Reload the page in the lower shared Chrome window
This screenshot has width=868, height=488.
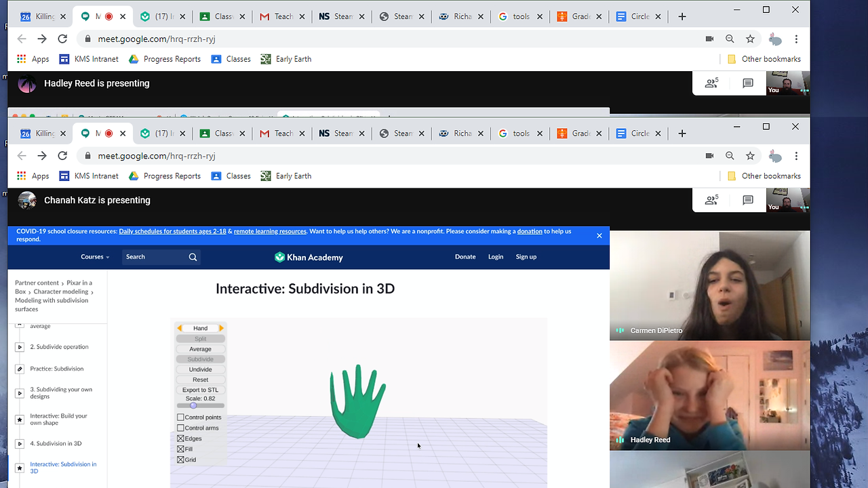[x=62, y=156]
